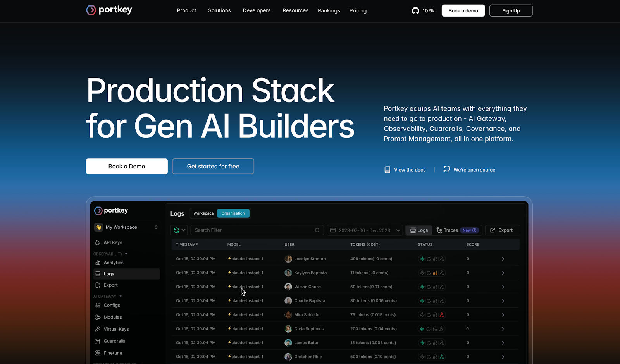Open the date range dropdown 2023-07-06

pos(364,230)
